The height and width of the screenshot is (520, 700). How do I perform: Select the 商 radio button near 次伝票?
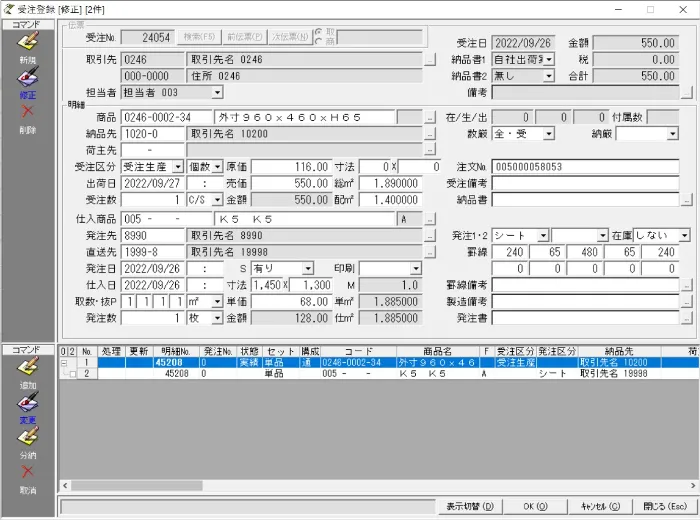point(319,42)
